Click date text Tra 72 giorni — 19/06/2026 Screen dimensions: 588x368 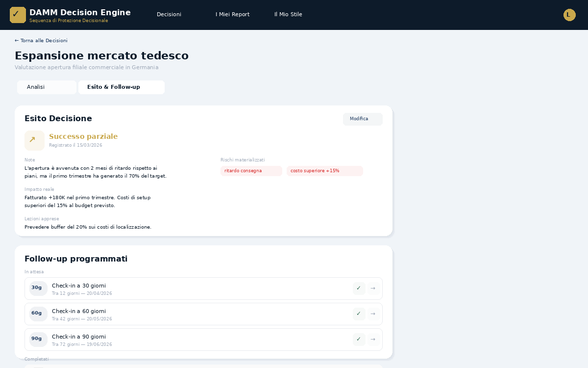click(82, 344)
